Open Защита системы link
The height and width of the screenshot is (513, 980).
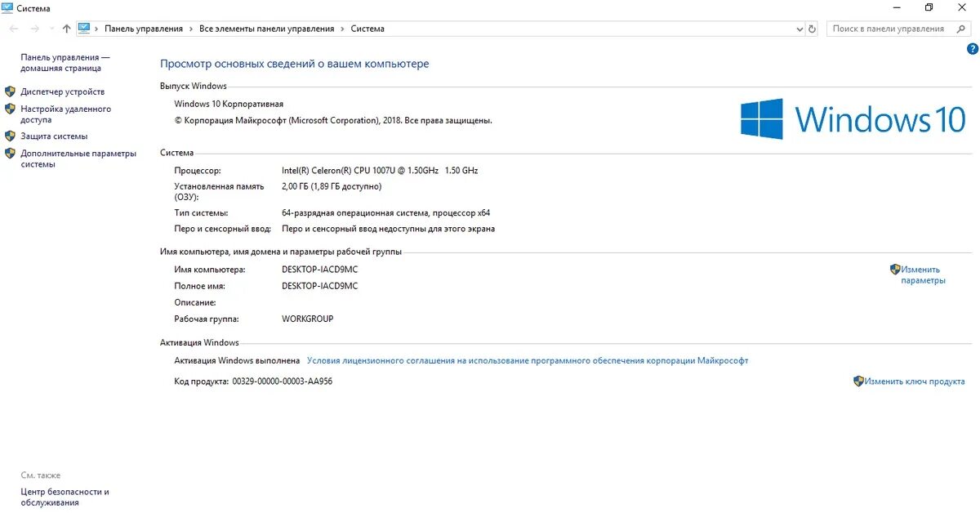click(54, 136)
